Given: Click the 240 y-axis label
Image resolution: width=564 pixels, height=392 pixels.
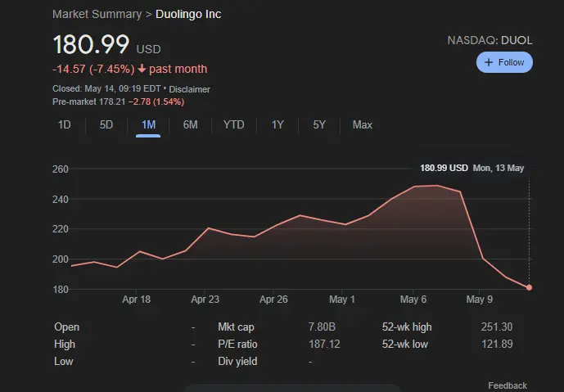Looking at the screenshot, I should coord(60,199).
